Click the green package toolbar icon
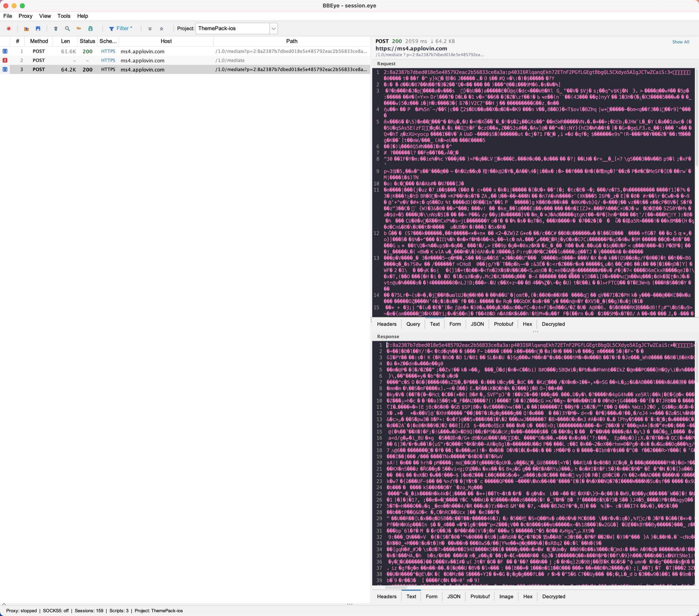 (x=90, y=29)
